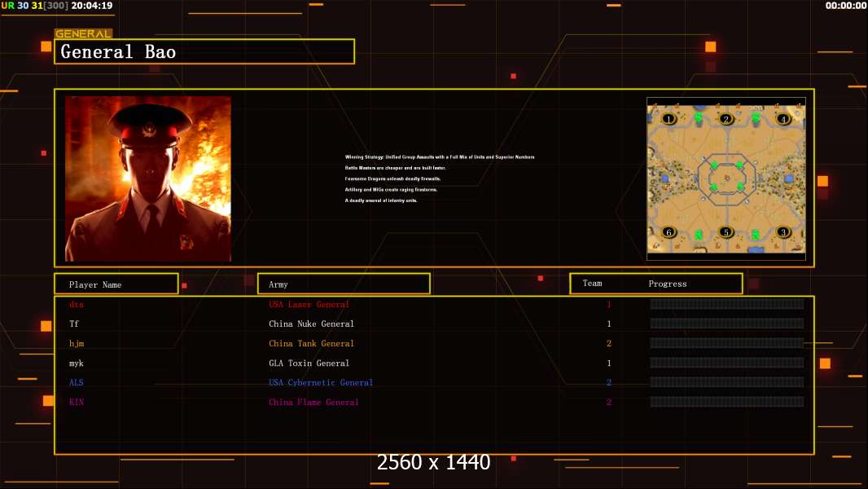Click the Player Name column header
Screen dimensions: 868x489
(x=116, y=284)
